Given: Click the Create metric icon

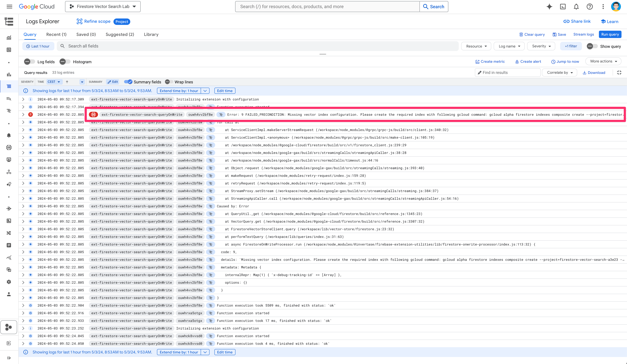Looking at the screenshot, I should point(478,61).
